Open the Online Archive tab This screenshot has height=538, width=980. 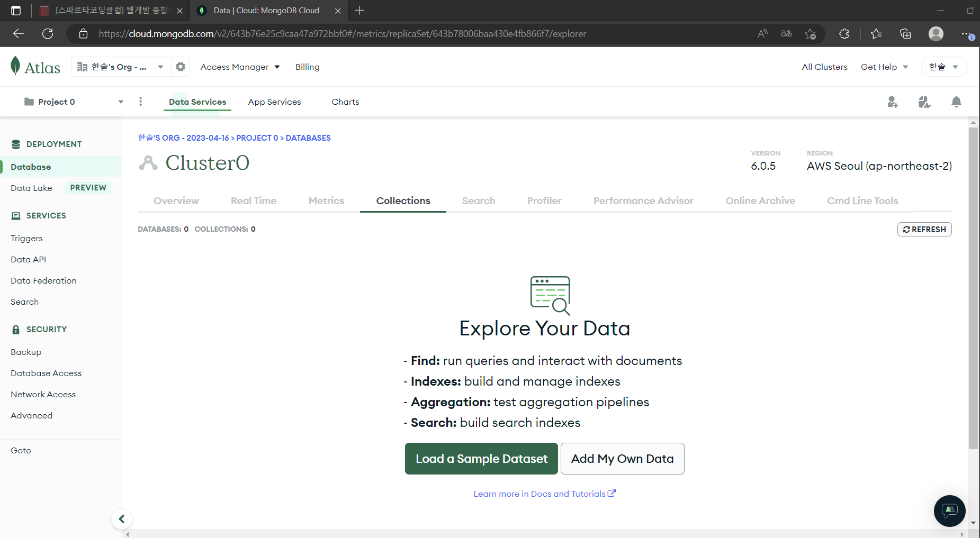(760, 200)
